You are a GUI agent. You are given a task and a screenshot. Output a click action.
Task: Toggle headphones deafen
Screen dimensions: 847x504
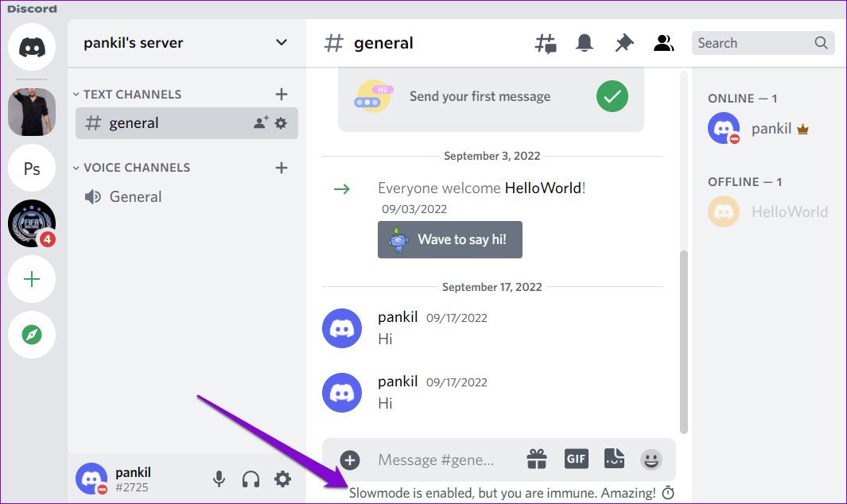(251, 479)
